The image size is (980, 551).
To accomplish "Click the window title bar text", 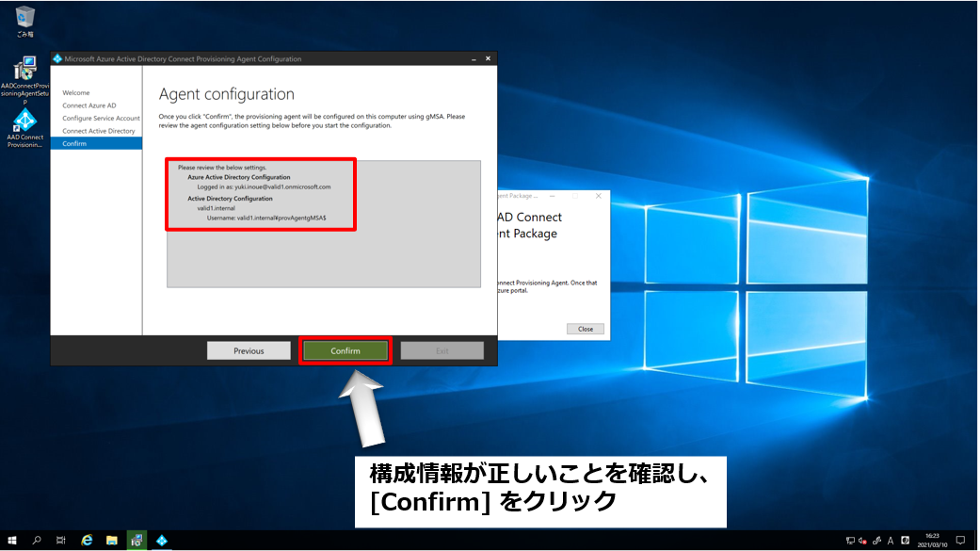I will coord(183,58).
